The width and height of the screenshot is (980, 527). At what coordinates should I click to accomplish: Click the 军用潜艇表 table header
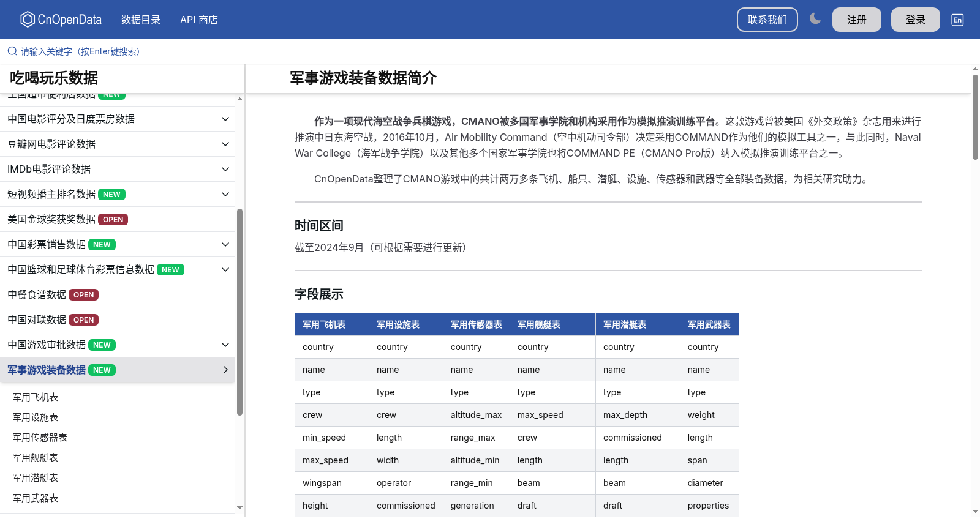coord(638,324)
